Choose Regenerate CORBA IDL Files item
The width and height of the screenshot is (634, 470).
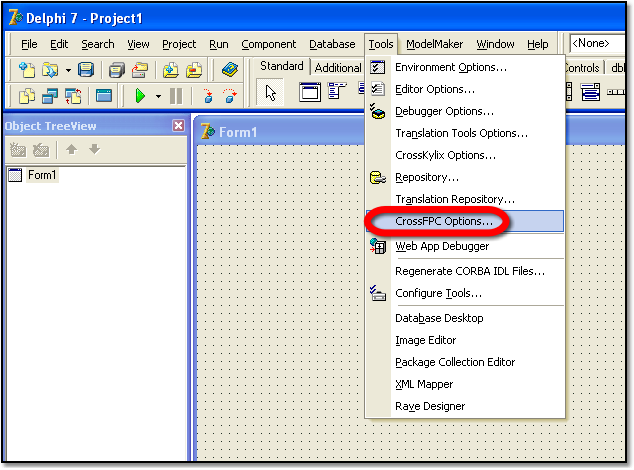465,271
